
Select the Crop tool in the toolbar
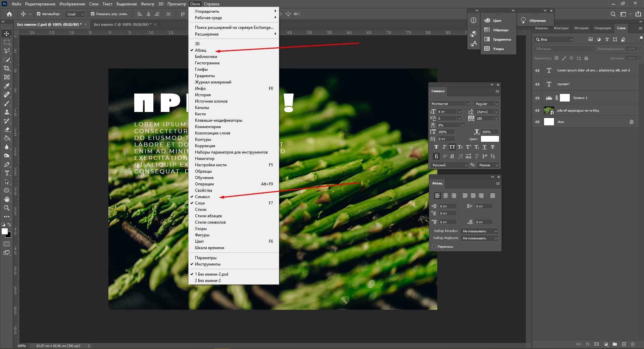coord(7,68)
